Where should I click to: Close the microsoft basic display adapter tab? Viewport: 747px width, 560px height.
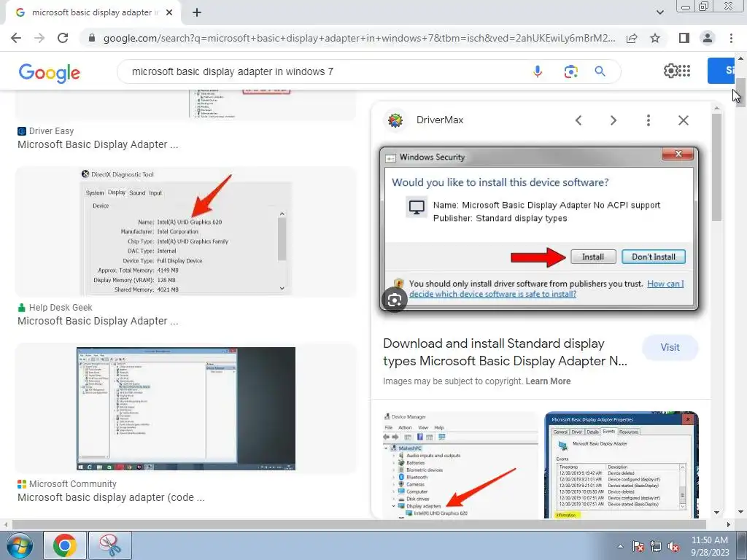coord(169,12)
